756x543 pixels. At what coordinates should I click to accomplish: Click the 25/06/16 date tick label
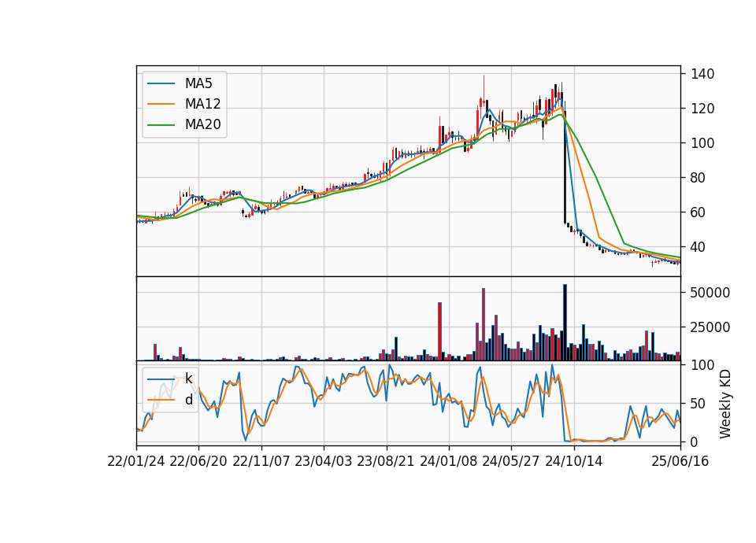(x=680, y=461)
